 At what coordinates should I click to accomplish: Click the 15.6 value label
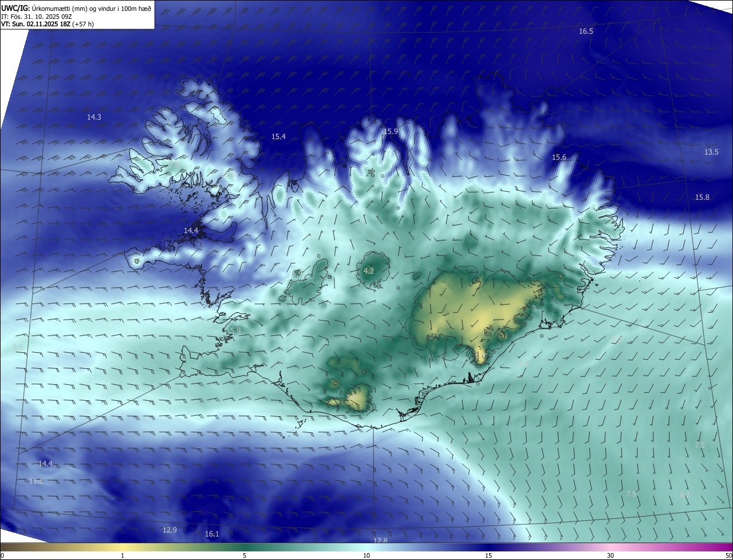pyautogui.click(x=559, y=157)
